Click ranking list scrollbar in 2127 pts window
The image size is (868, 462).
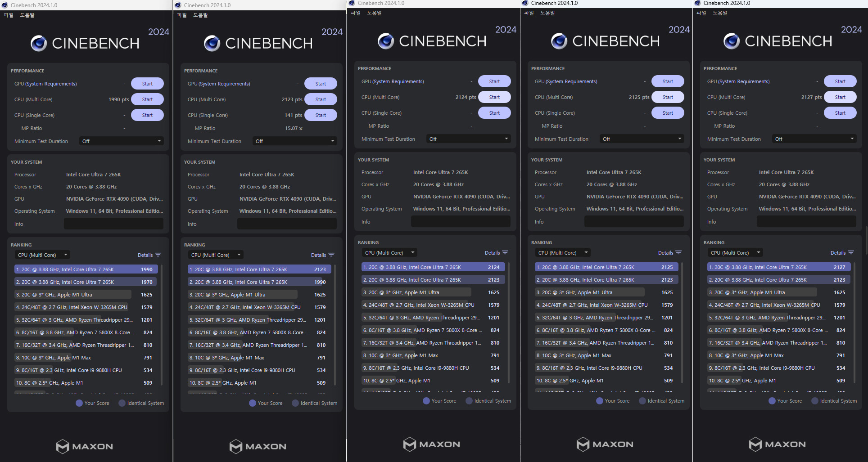click(x=854, y=323)
